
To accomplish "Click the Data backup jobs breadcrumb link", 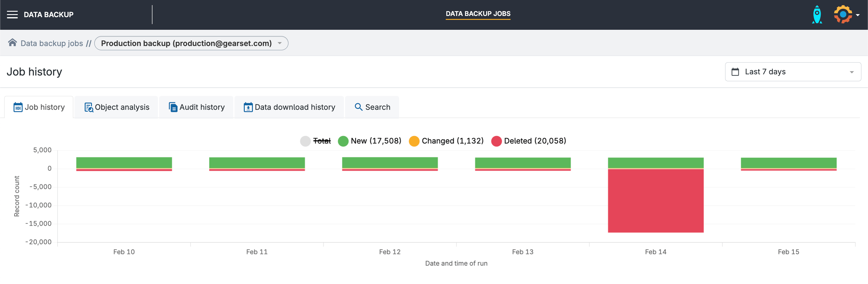I will click(x=52, y=43).
